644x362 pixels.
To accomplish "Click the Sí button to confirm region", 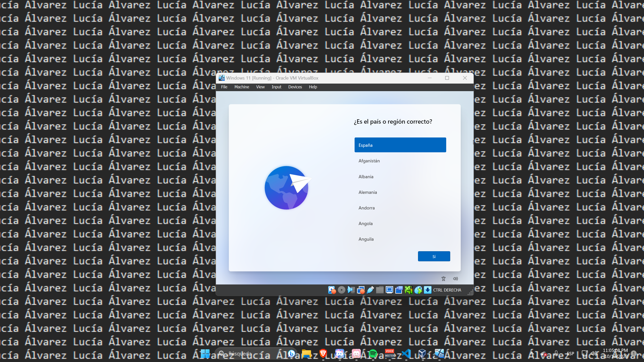I will pos(434,256).
